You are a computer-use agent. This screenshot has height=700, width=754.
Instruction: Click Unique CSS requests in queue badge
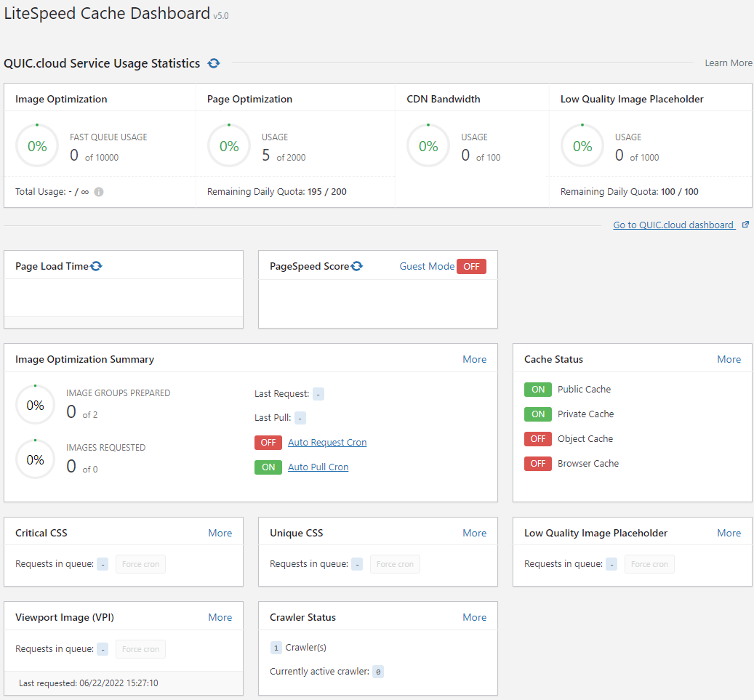pos(357,564)
